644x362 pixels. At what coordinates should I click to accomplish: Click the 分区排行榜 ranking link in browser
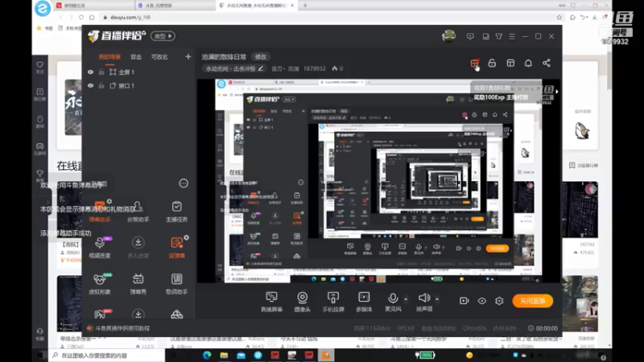tap(584, 166)
